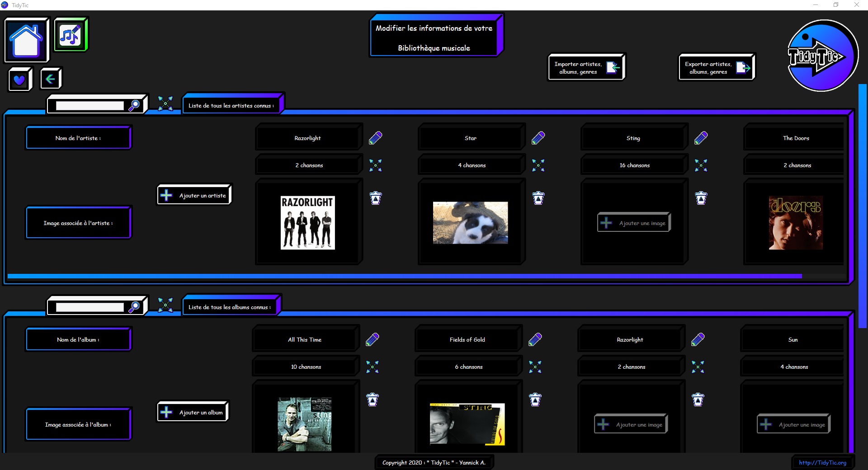Screen dimensions: 868x470
Task: Add image for Sun album
Action: [793, 424]
